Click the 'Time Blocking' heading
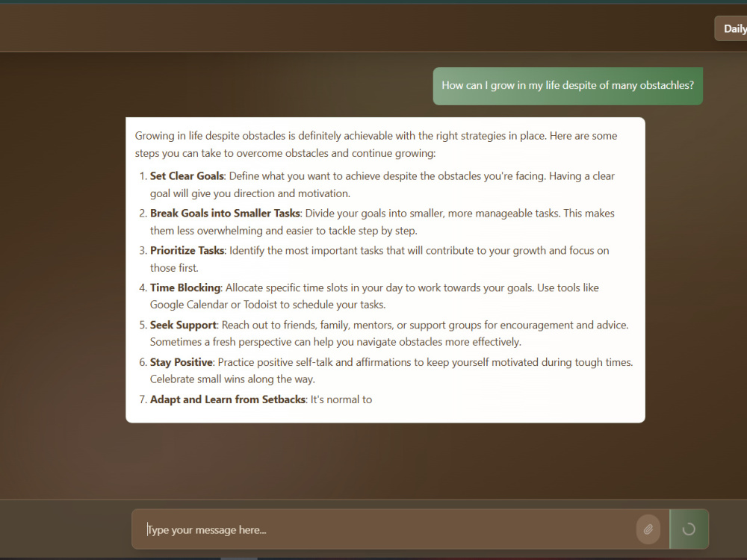Screen dimensions: 747x560 [x=185, y=287]
